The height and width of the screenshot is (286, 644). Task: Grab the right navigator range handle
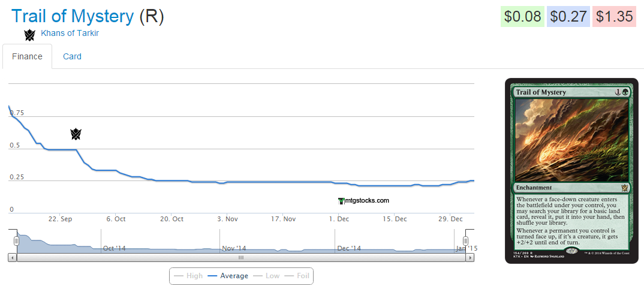465,241
